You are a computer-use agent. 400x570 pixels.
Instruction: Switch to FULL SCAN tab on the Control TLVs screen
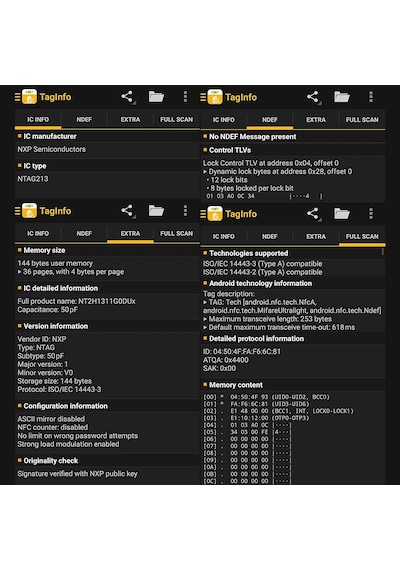(362, 120)
